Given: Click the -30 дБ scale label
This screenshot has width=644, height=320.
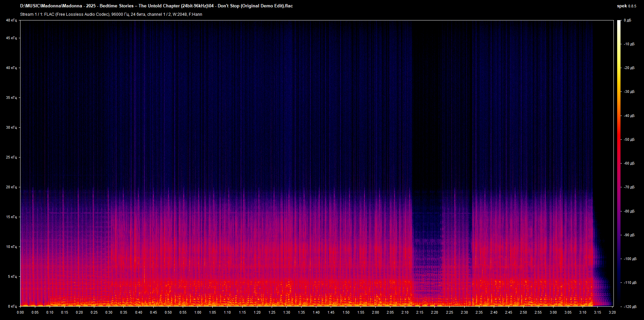Looking at the screenshot, I should pyautogui.click(x=629, y=92).
